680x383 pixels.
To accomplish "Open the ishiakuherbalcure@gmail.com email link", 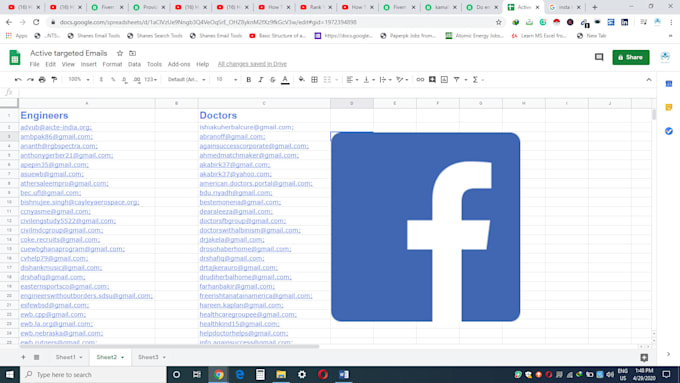I will (246, 127).
